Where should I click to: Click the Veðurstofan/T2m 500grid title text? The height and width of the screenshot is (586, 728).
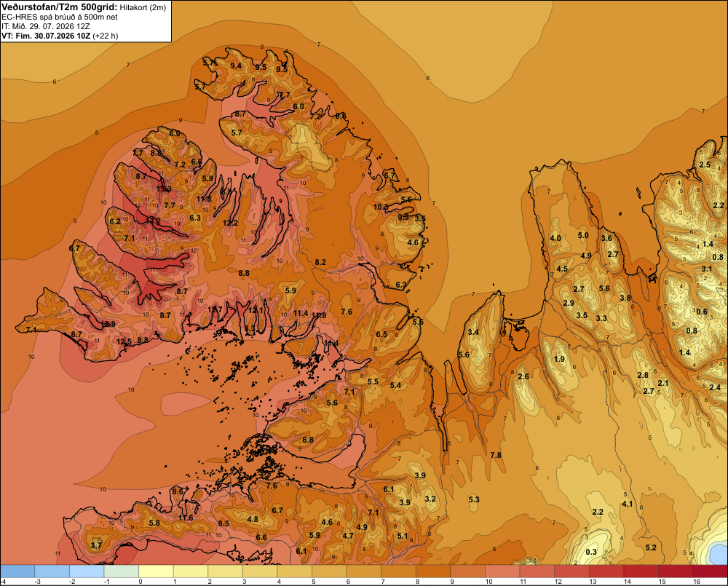[59, 7]
